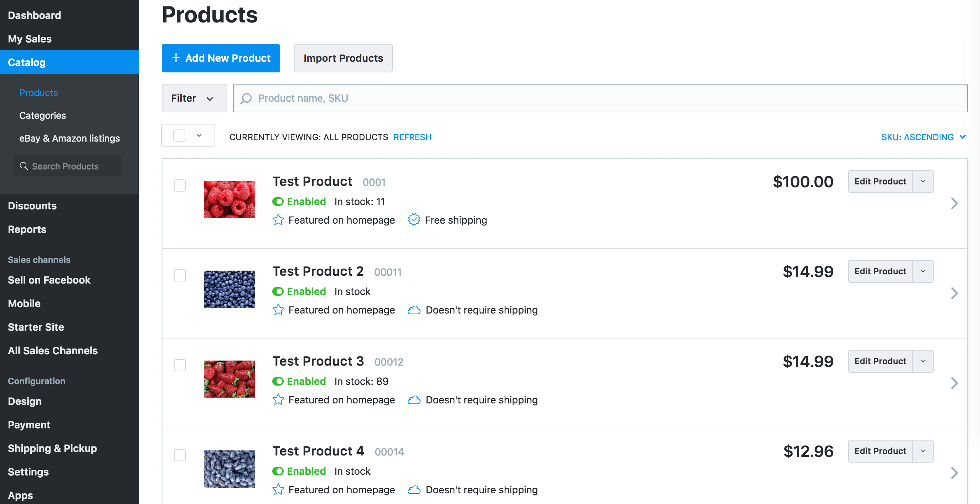980x504 pixels.
Task: Tick the checkbox for Test Product 2
Action: point(180,276)
